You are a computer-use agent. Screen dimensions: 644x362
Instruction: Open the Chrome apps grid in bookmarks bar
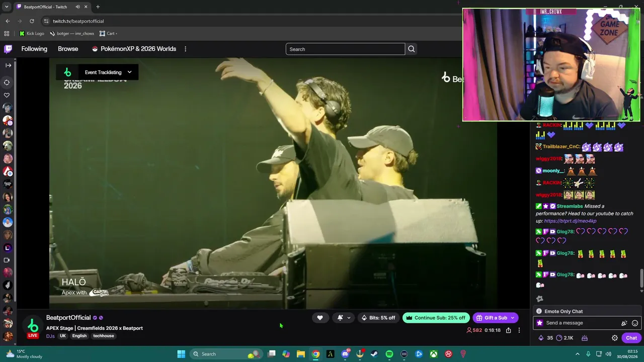(7, 34)
